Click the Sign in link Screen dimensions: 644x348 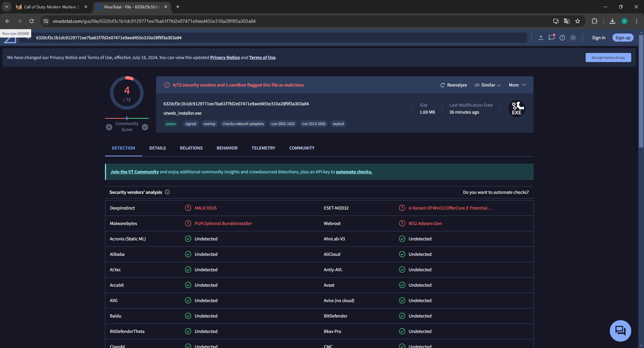point(599,38)
